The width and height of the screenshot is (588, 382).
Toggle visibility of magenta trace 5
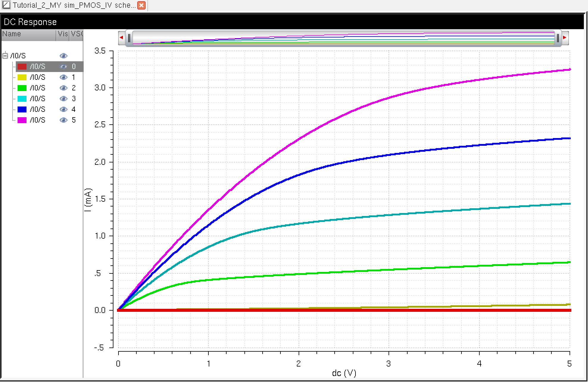click(63, 120)
